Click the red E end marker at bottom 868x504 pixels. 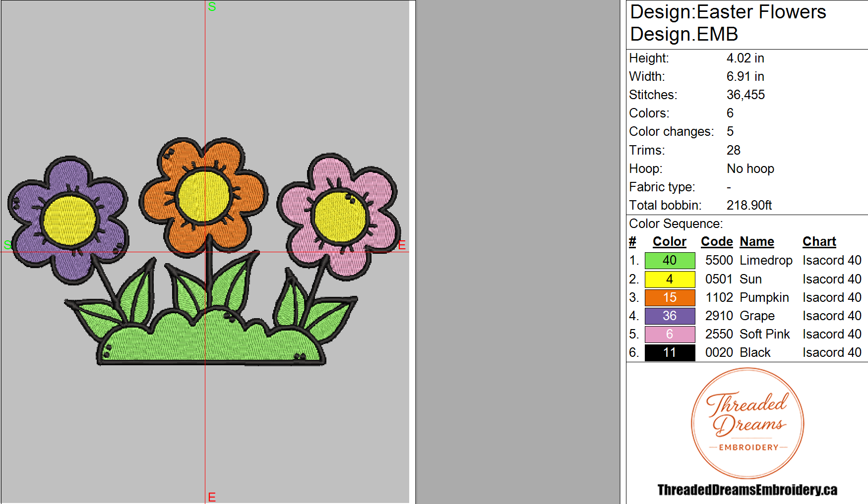click(x=212, y=497)
